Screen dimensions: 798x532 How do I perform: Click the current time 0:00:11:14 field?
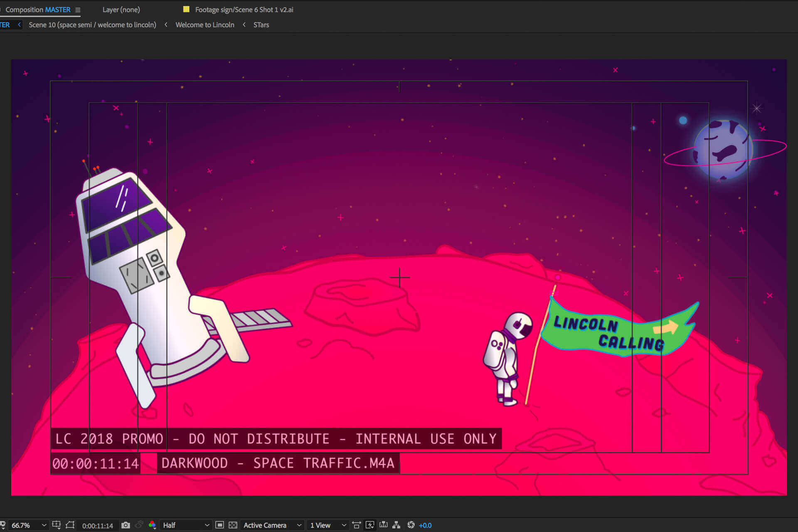(x=97, y=526)
